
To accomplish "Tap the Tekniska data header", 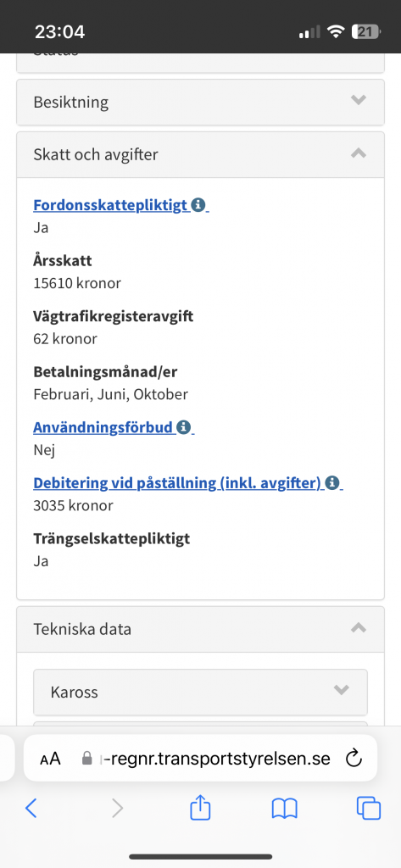I will pyautogui.click(x=200, y=630).
